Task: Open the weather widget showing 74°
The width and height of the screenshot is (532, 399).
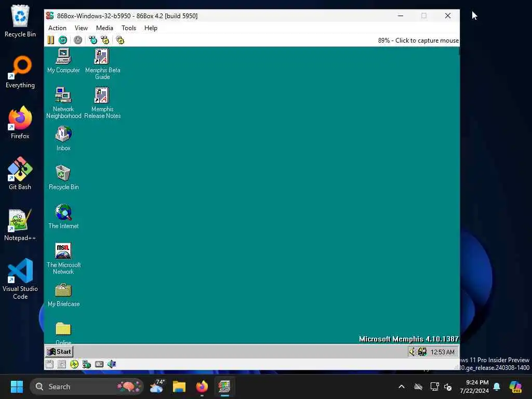Action: pos(157,387)
